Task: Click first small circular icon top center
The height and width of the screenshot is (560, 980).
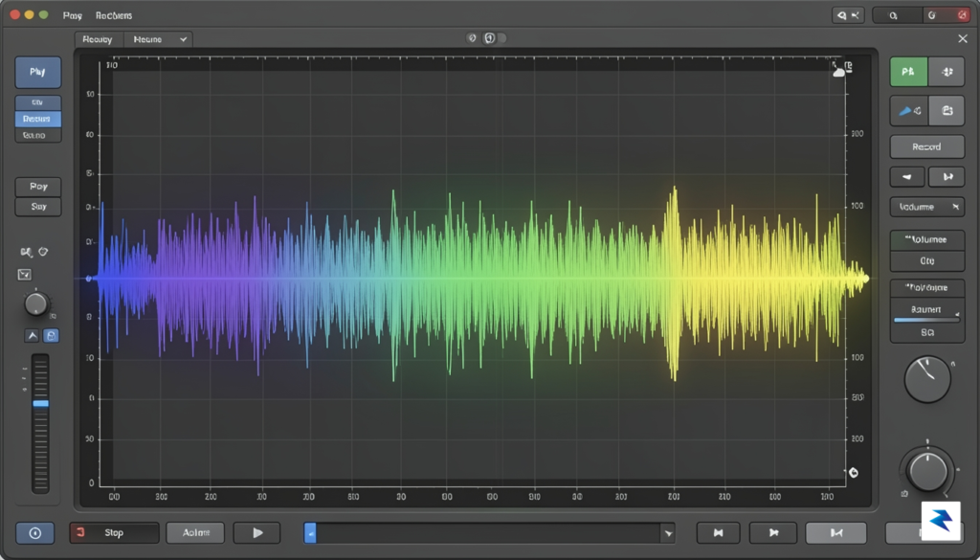Action: pos(472,38)
